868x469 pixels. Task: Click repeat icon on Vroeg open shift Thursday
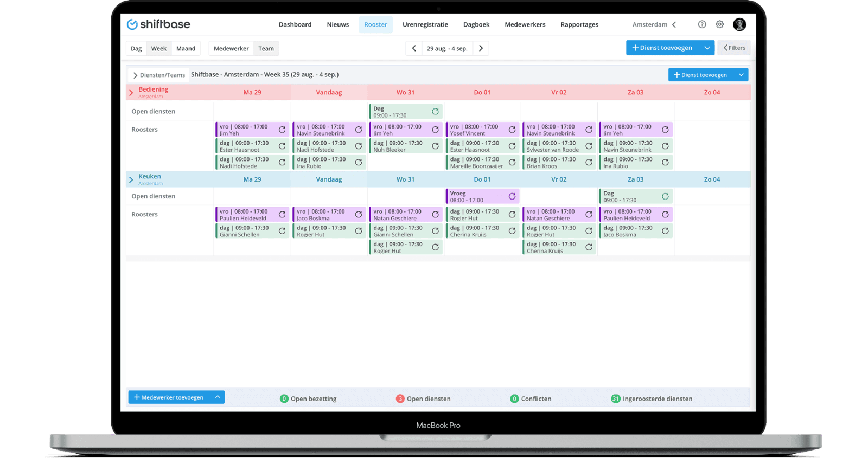point(512,196)
